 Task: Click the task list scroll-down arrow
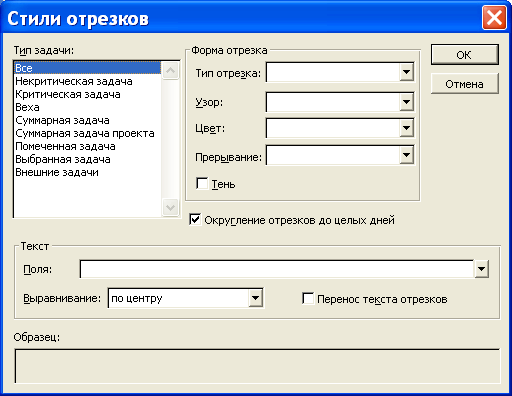pyautogui.click(x=170, y=208)
